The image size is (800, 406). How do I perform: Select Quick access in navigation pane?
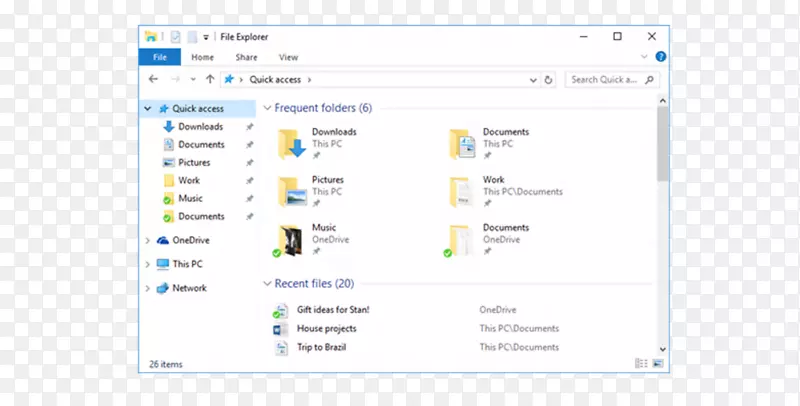pos(197,109)
